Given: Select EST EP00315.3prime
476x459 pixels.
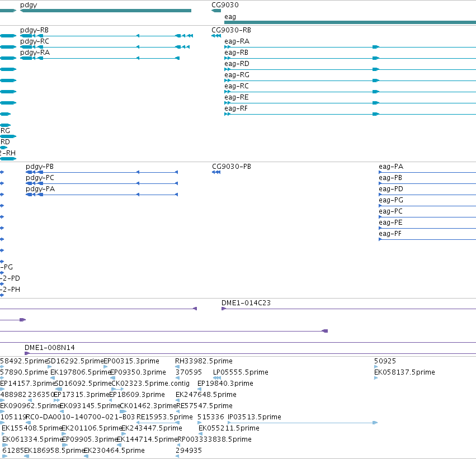Looking at the screenshot, I should [131, 361].
